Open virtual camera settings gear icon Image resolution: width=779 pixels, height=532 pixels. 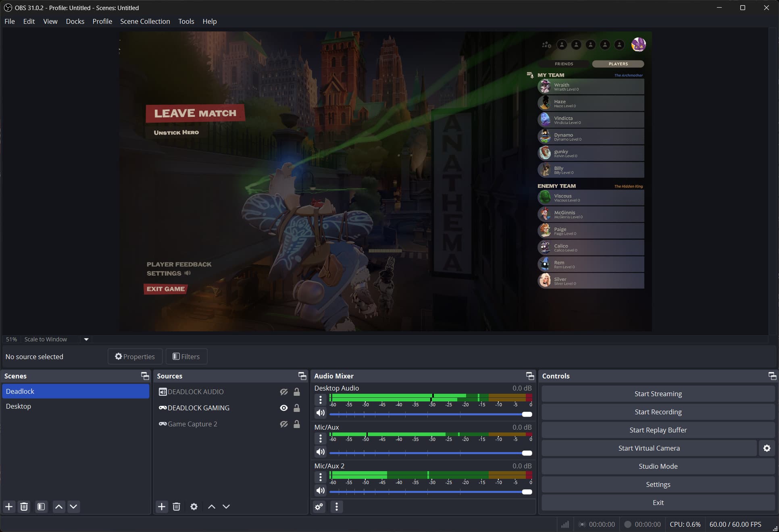(x=767, y=448)
